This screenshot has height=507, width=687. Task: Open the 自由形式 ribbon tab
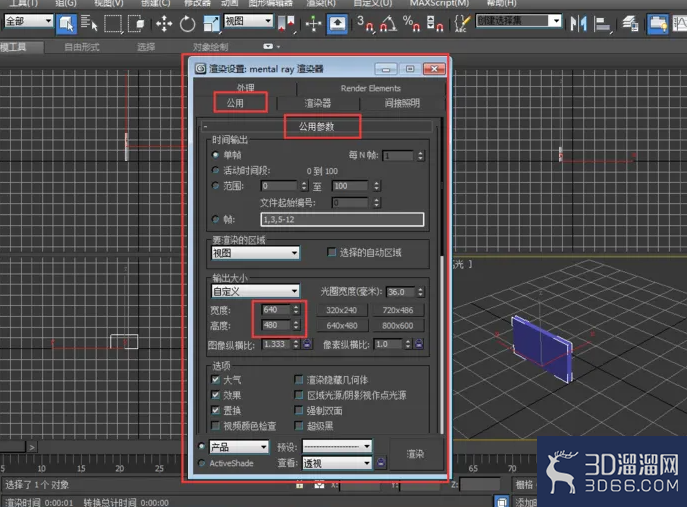[82, 47]
